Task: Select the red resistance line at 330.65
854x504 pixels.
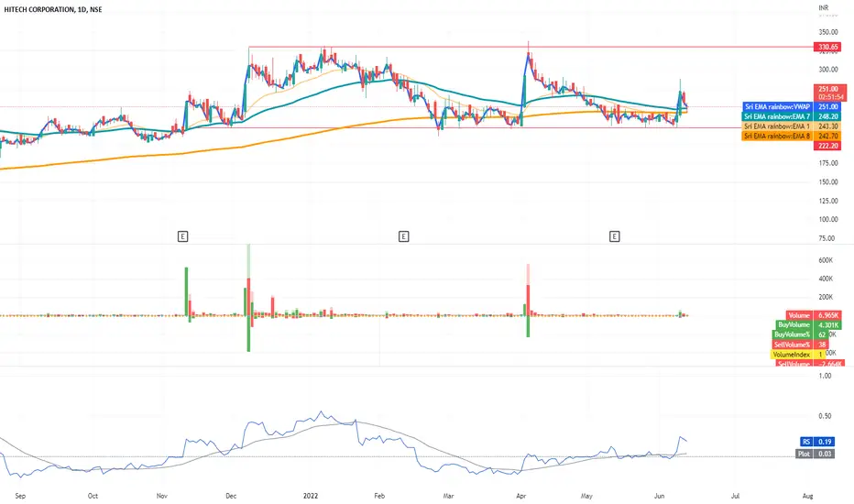Action: (530, 47)
